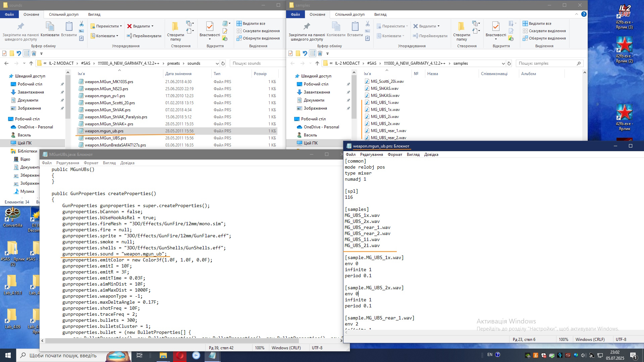
Task: Expand Move to (Перемістити) dropdown in sounds ribbon
Action: [121, 26]
